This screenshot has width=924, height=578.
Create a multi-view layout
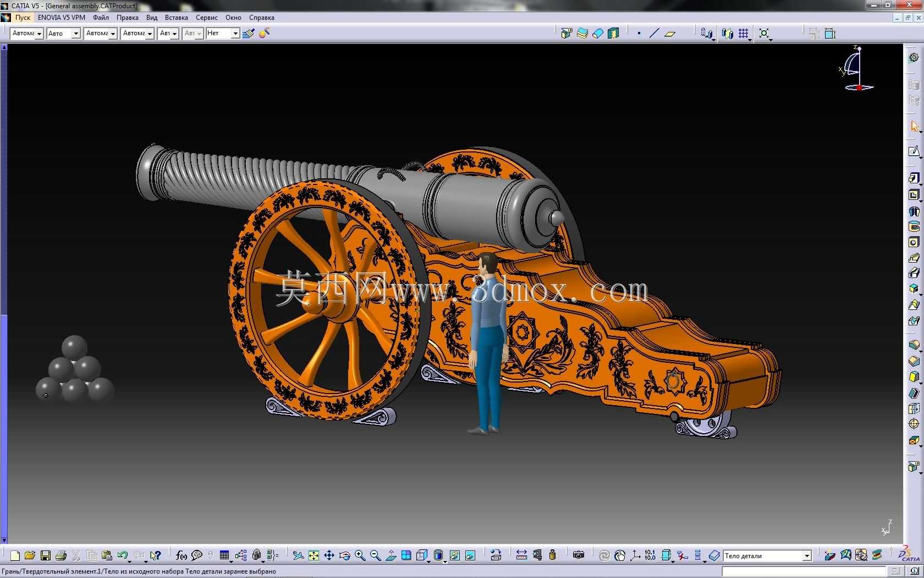pos(406,555)
